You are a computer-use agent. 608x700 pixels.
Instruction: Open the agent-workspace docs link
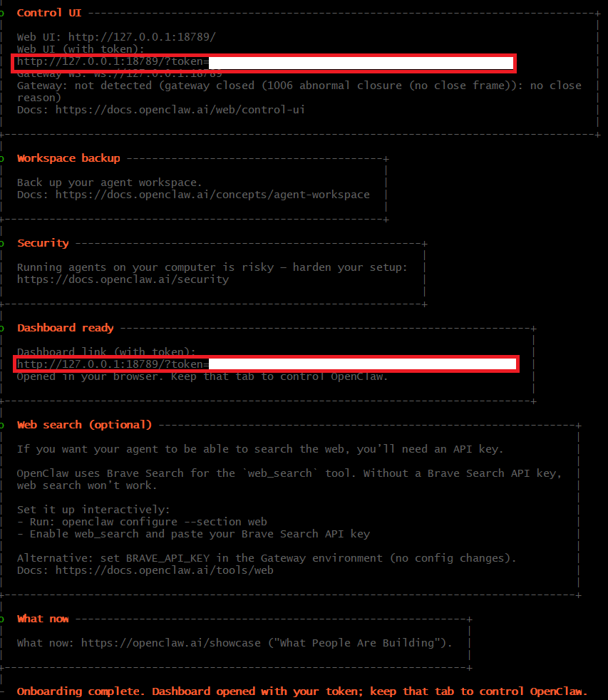[x=212, y=195]
